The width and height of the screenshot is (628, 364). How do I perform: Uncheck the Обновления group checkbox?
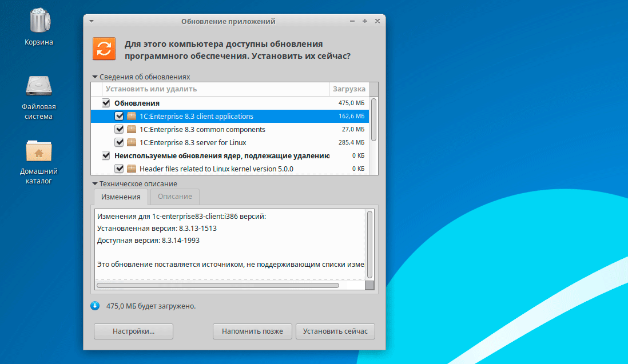point(106,103)
